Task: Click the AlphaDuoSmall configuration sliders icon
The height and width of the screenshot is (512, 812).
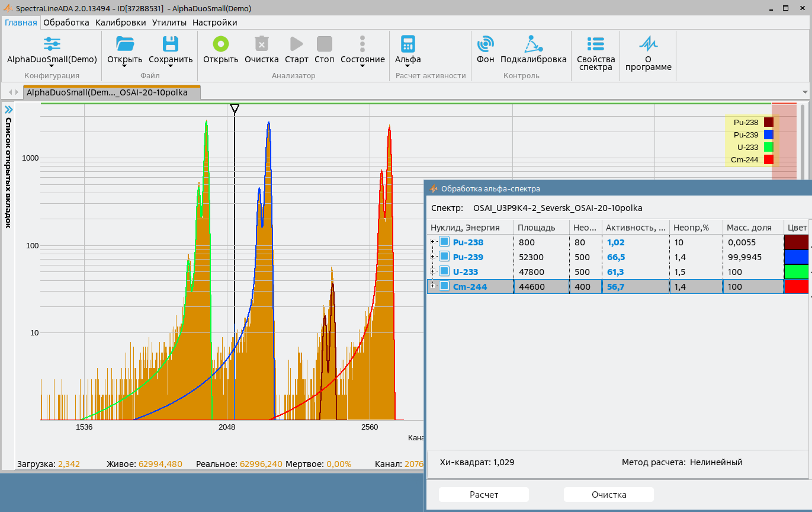Action: click(52, 44)
